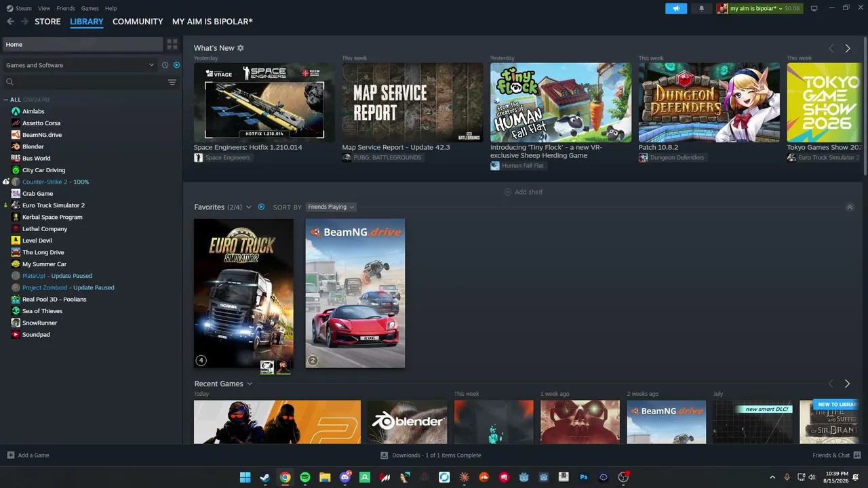The width and height of the screenshot is (868, 488).
Task: Open Photoshop from the taskbar
Action: (583, 477)
